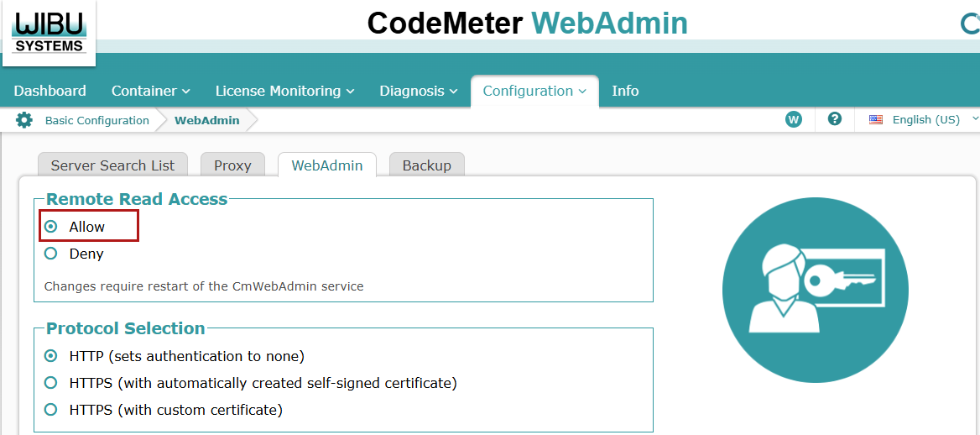Select the Allow radio button

pos(51,227)
